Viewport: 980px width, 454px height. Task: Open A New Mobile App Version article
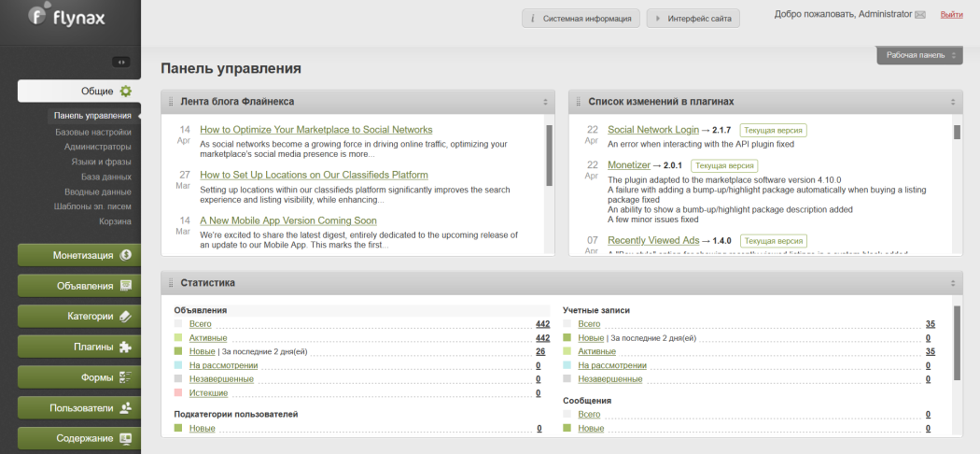(x=288, y=220)
